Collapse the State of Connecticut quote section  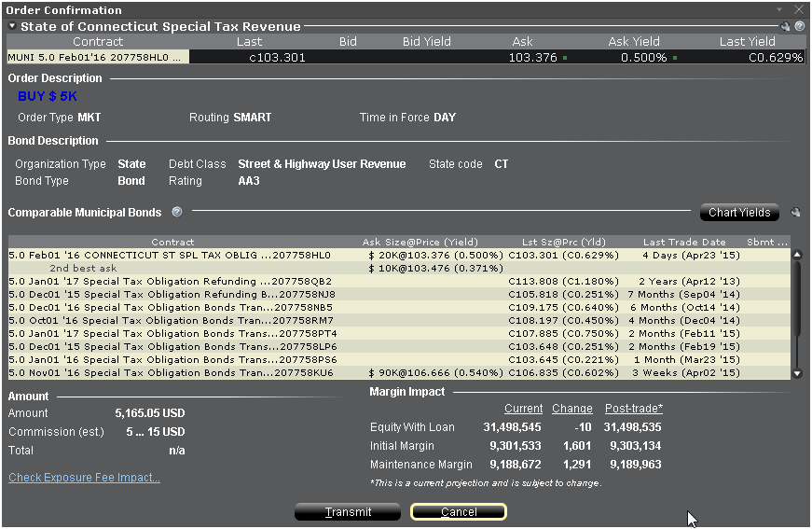[x=12, y=27]
